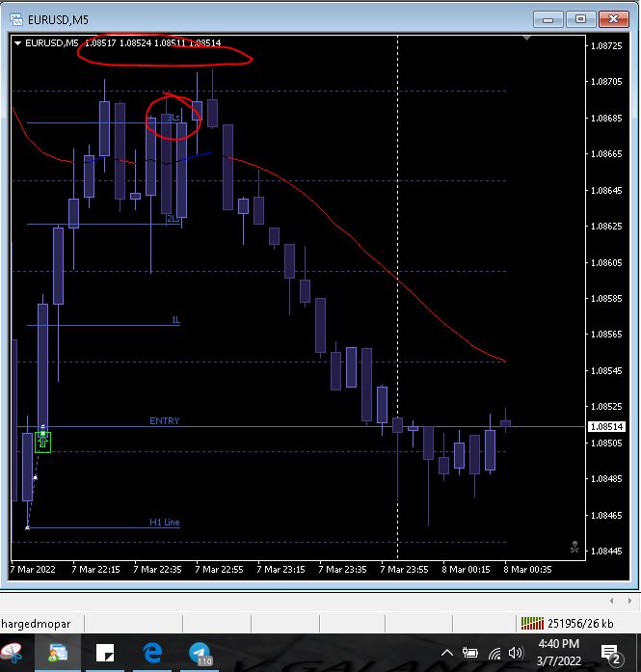The width and height of the screenshot is (641, 672).
Task: Select the 3Ls level label
Action: click(174, 118)
